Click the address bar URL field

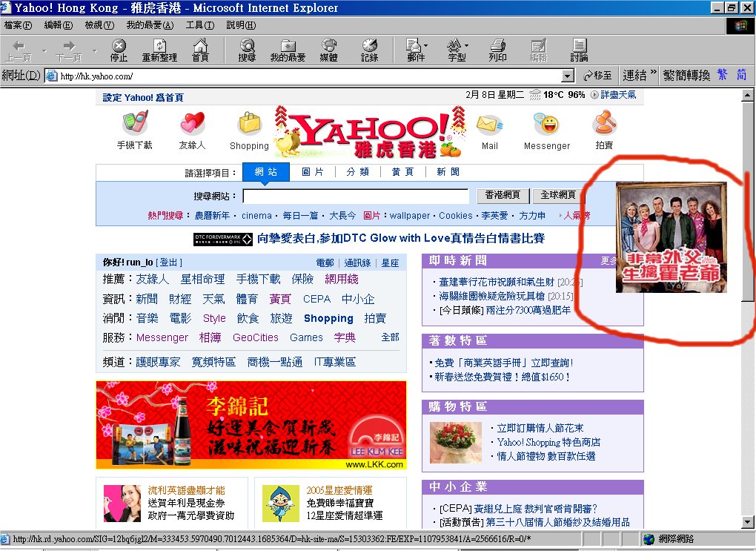(x=309, y=76)
